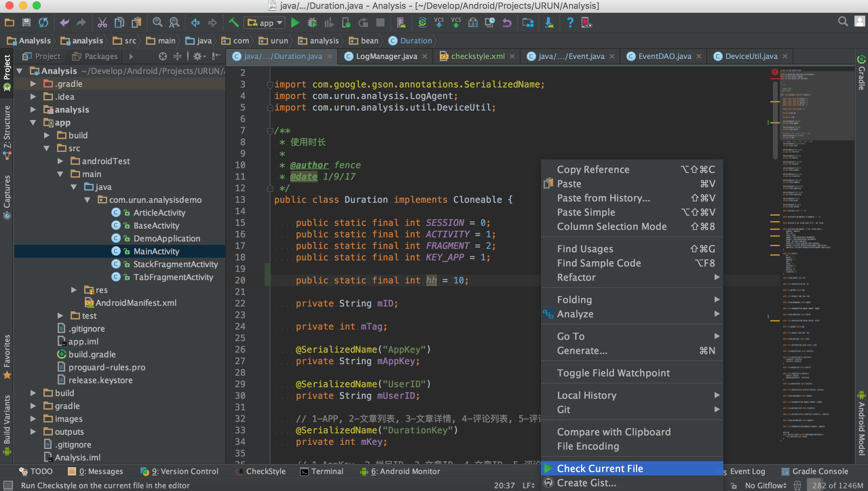Click the bean breadcrumb item

pos(364,41)
